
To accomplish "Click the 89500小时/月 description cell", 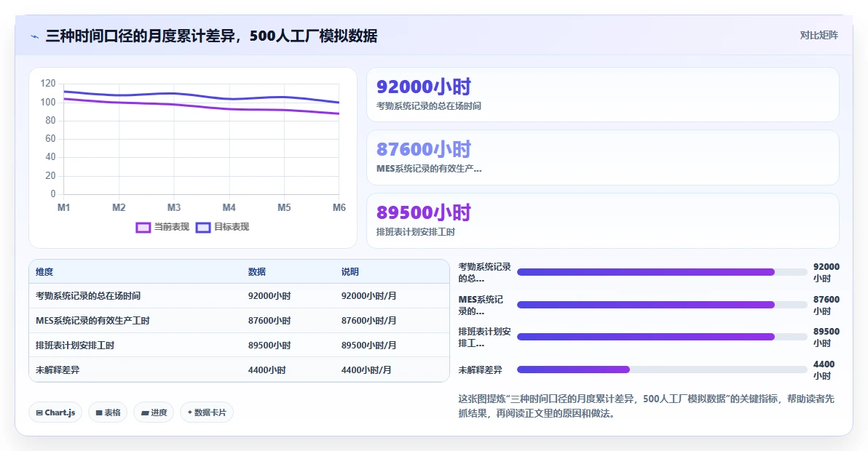I will click(x=368, y=346).
